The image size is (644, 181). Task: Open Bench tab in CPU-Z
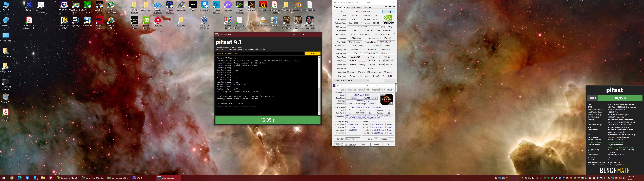coord(383,90)
